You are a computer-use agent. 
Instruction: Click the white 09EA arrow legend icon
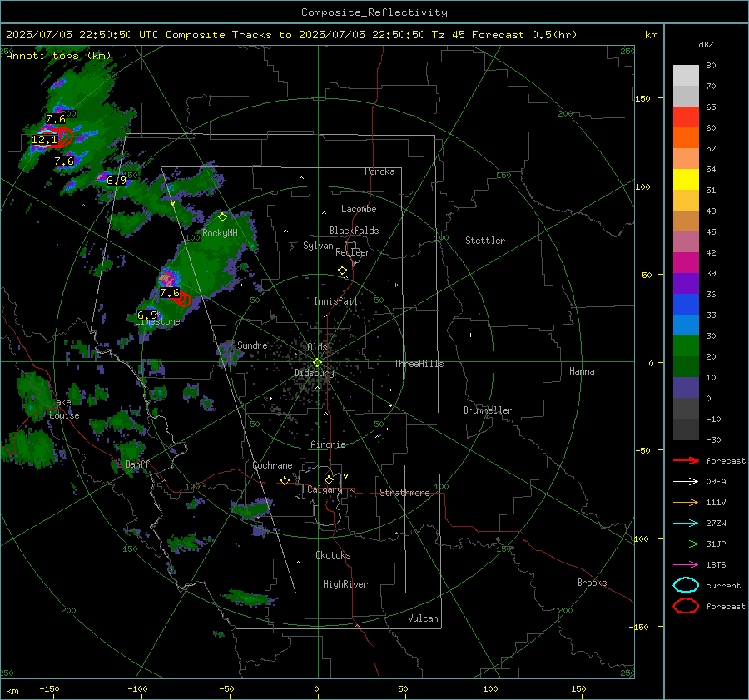pyautogui.click(x=686, y=482)
